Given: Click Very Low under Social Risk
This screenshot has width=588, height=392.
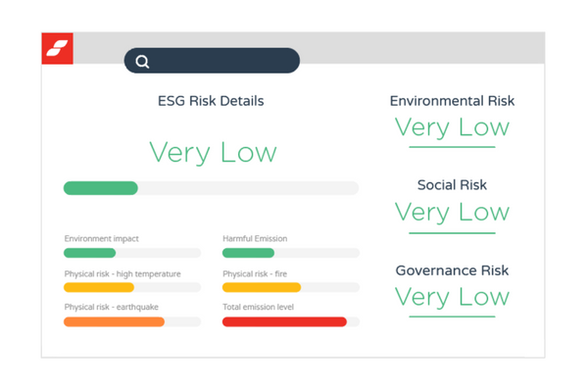Looking at the screenshot, I should (x=452, y=212).
